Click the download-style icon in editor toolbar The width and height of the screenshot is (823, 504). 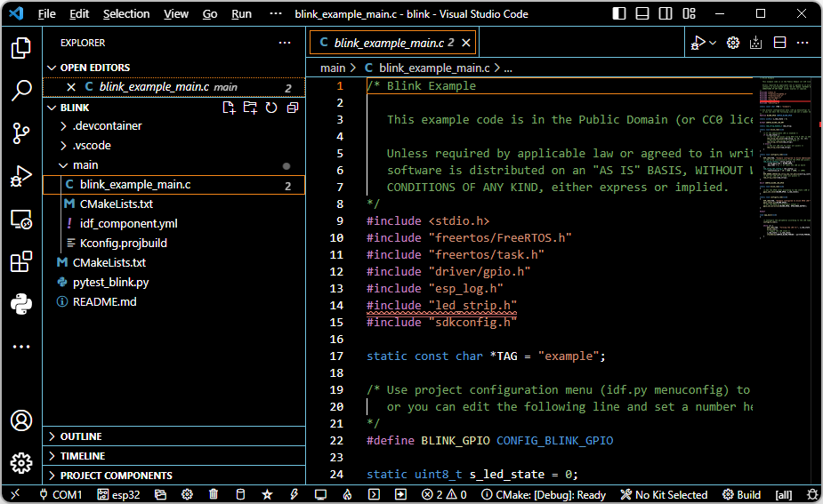click(x=755, y=43)
